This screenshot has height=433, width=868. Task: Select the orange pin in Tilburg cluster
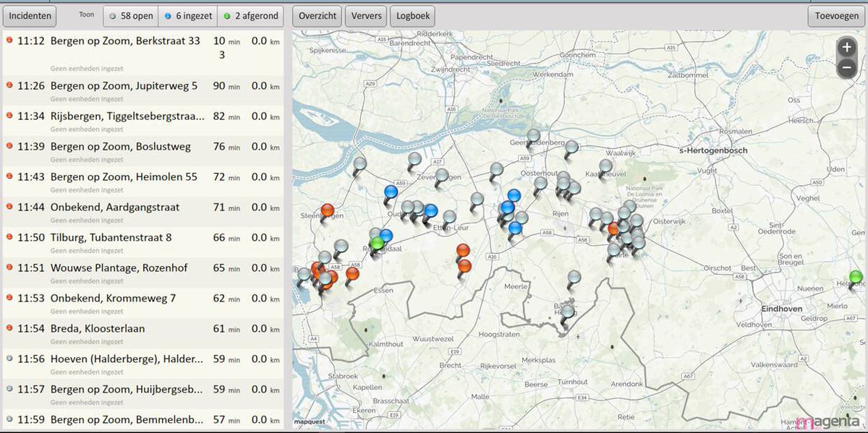point(614,228)
